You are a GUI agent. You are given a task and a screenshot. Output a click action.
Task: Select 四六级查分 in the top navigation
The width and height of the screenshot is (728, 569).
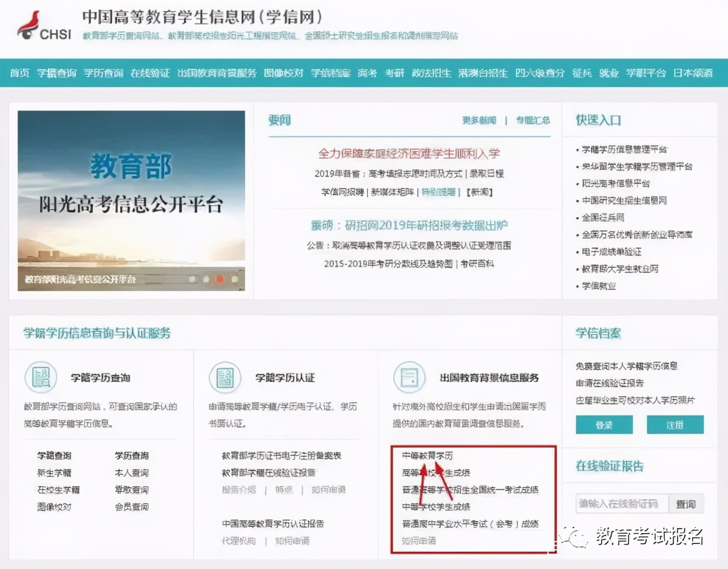click(540, 73)
